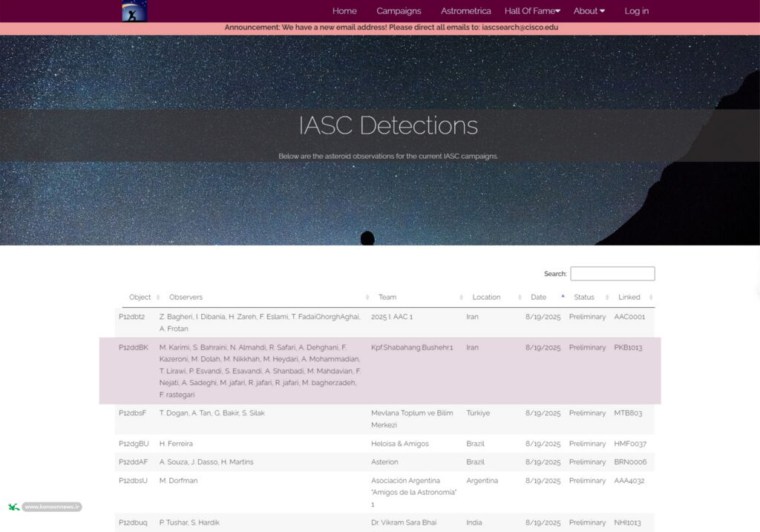Click sort arrows for Linked column
The height and width of the screenshot is (532, 760).
(651, 298)
